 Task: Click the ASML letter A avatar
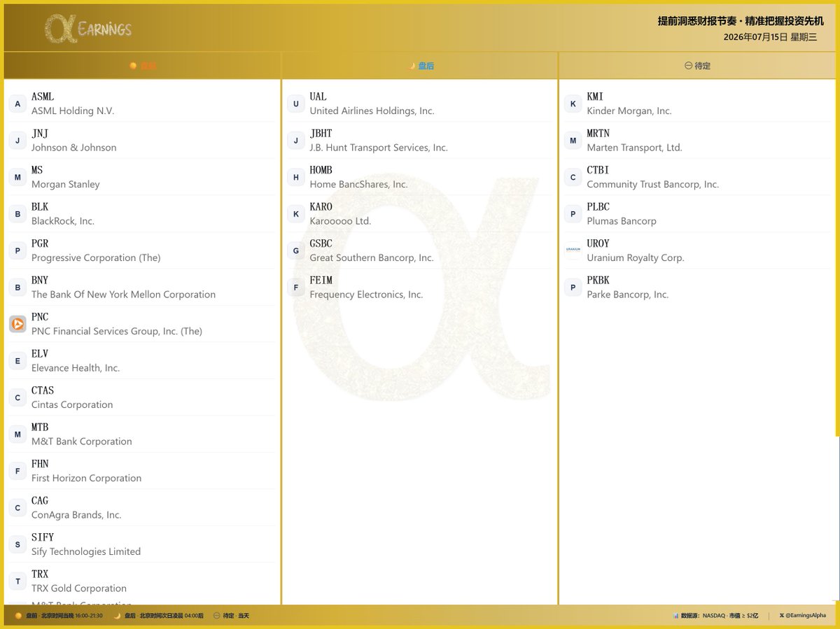tap(17, 104)
